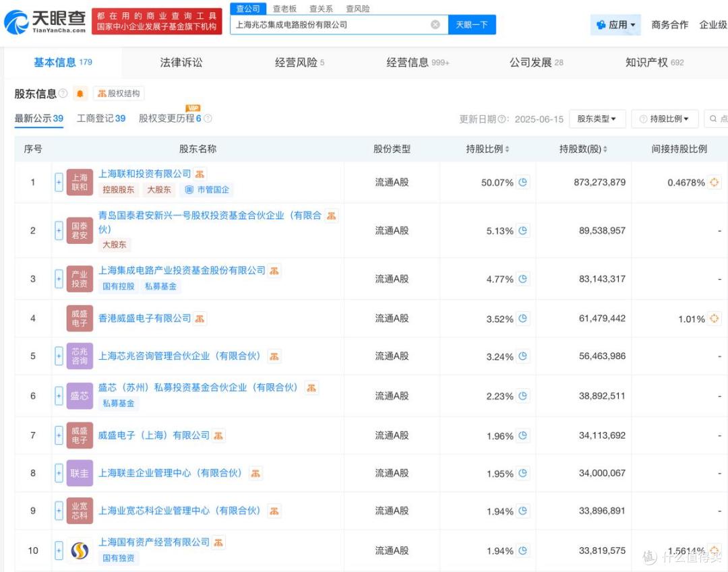728x572 pixels.
Task: Open the TianYanCha logo homepage
Action: [45, 22]
